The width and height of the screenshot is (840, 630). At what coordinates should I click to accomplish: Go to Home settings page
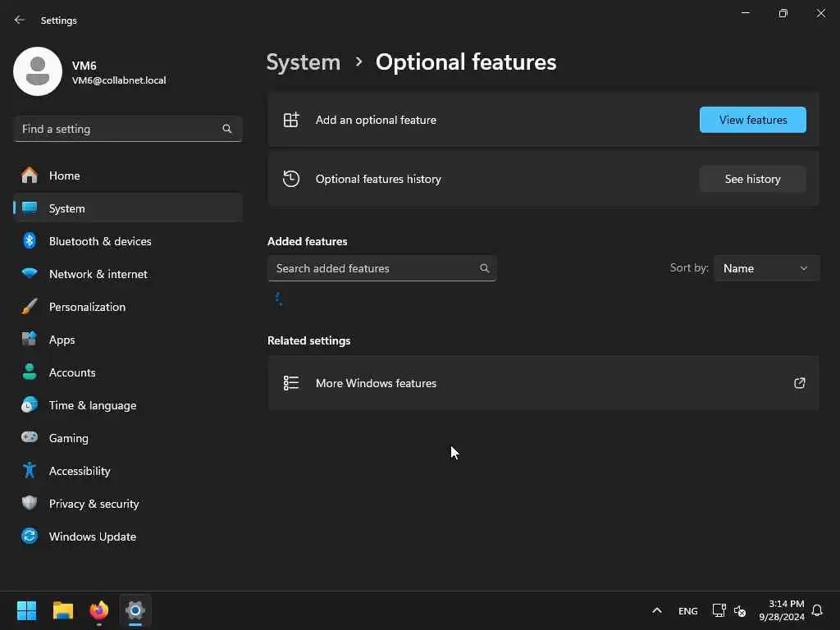tap(127, 176)
